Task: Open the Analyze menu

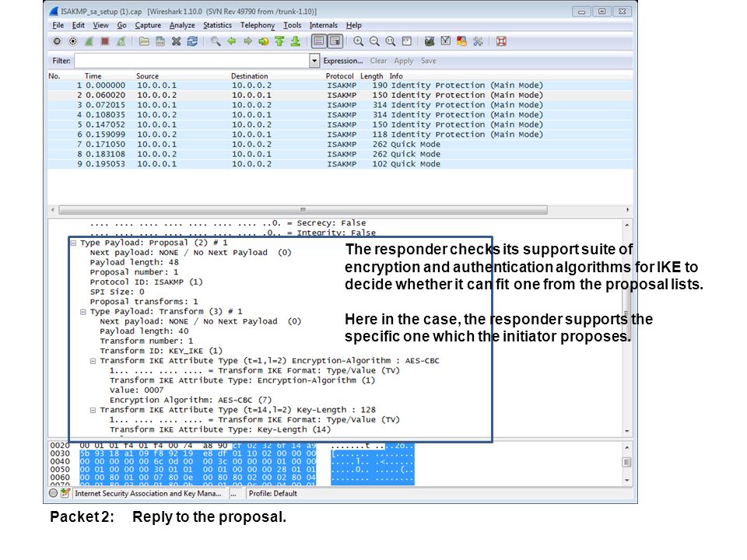Action: tap(182, 25)
